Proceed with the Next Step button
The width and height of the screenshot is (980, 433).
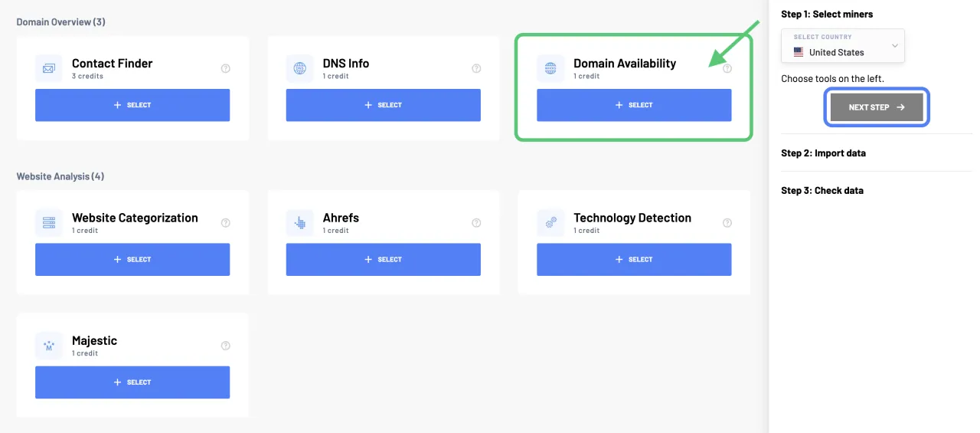point(877,107)
